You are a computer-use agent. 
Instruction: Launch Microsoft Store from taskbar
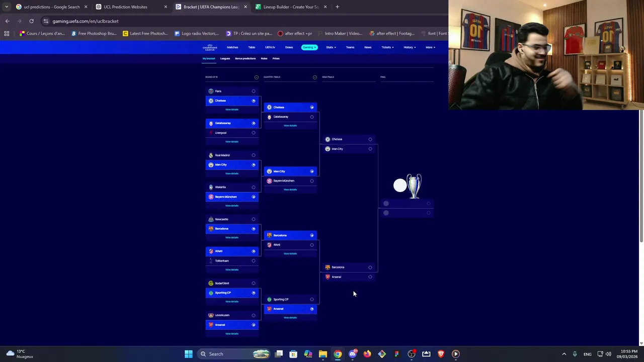pyautogui.click(x=293, y=354)
